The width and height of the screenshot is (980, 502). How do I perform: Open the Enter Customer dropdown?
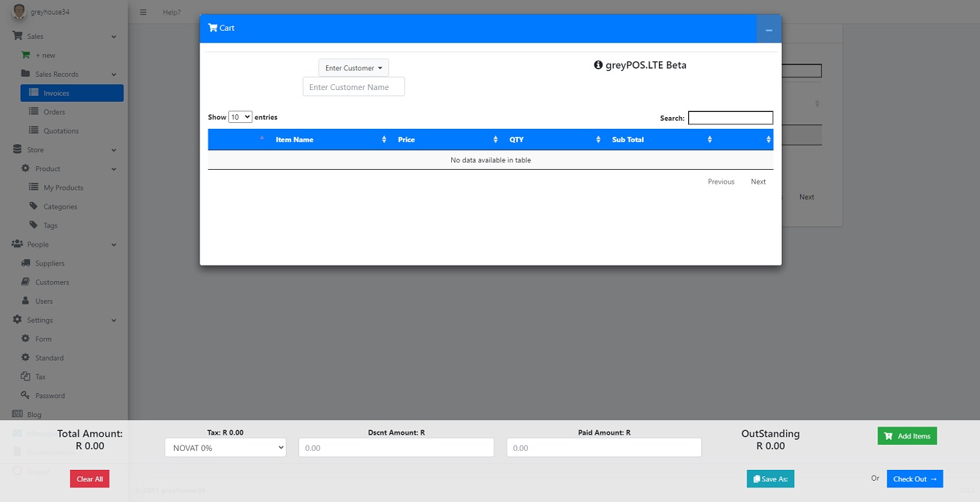click(x=354, y=68)
